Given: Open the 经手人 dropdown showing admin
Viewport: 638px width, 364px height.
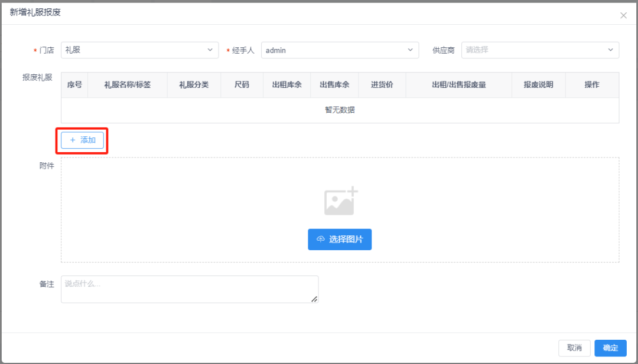Looking at the screenshot, I should 340,50.
